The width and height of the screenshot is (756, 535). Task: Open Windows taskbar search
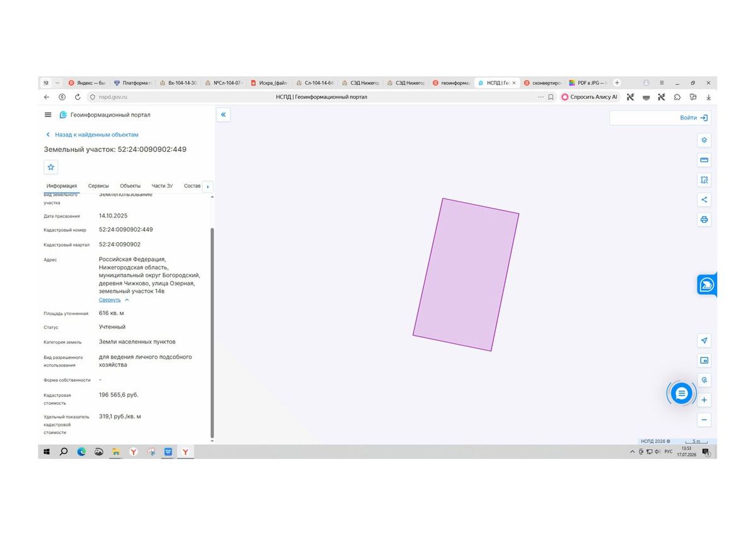pos(64,452)
